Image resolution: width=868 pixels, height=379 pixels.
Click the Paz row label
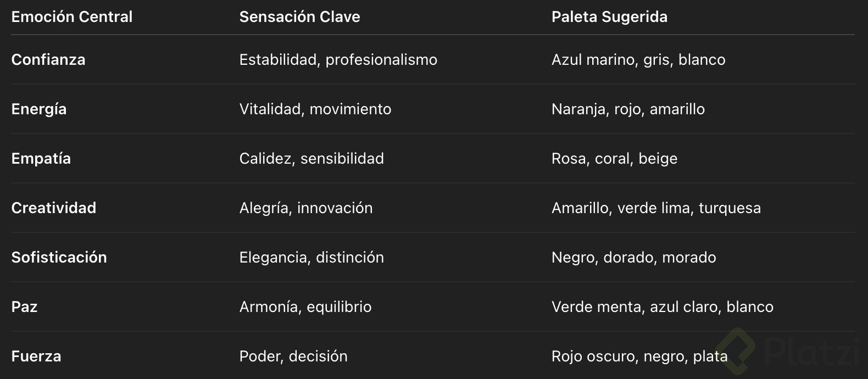[25, 307]
